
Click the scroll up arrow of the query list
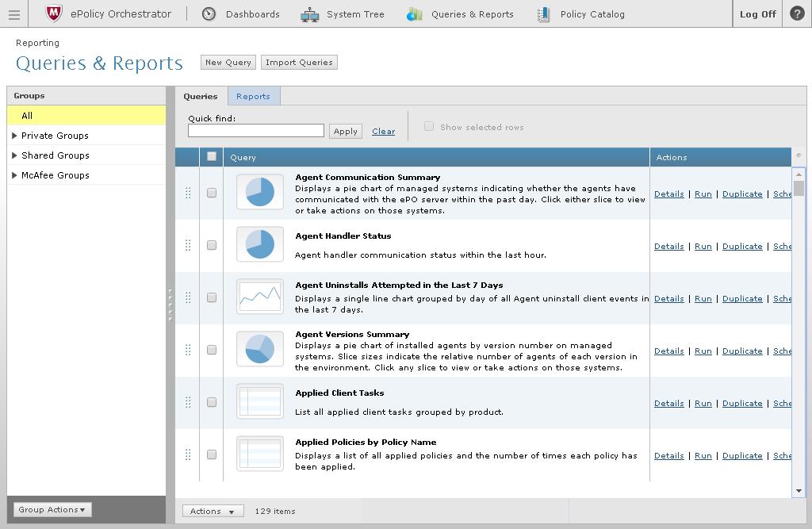pyautogui.click(x=799, y=174)
